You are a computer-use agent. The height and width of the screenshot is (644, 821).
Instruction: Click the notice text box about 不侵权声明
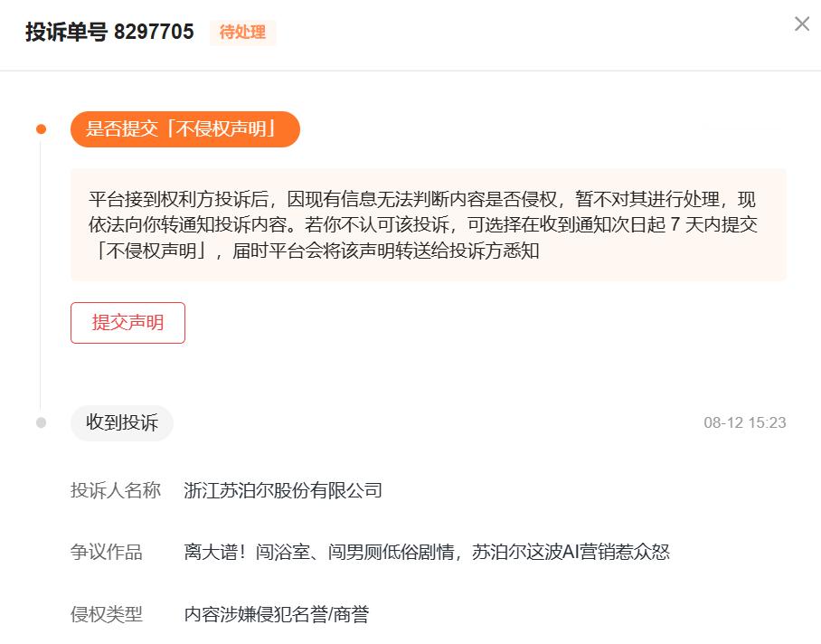tap(429, 225)
